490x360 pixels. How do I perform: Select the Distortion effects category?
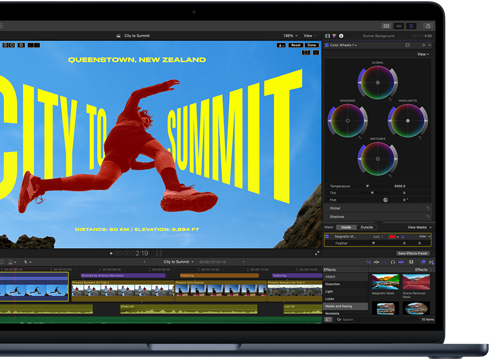(x=346, y=284)
